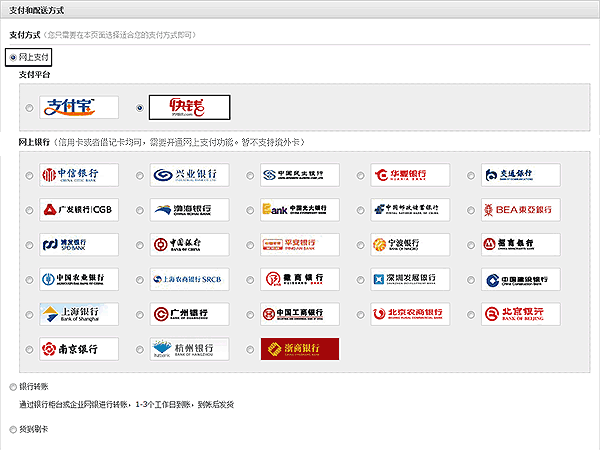
Task: Select the 货到刷卡 radio button
Action: tap(13, 429)
